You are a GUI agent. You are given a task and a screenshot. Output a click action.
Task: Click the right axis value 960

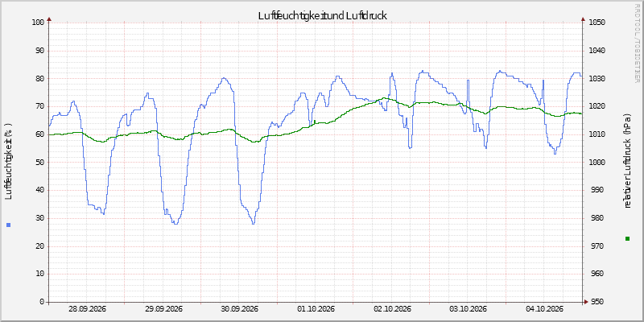pyautogui.click(x=599, y=275)
